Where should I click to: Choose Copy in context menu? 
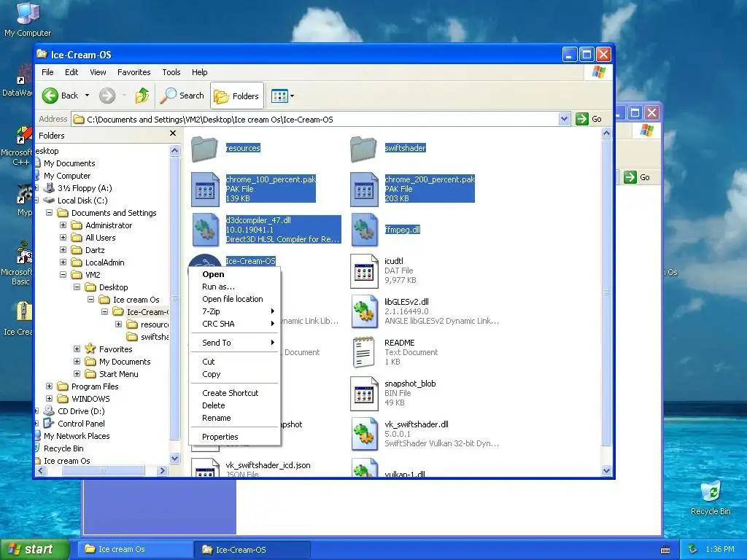tap(234, 374)
